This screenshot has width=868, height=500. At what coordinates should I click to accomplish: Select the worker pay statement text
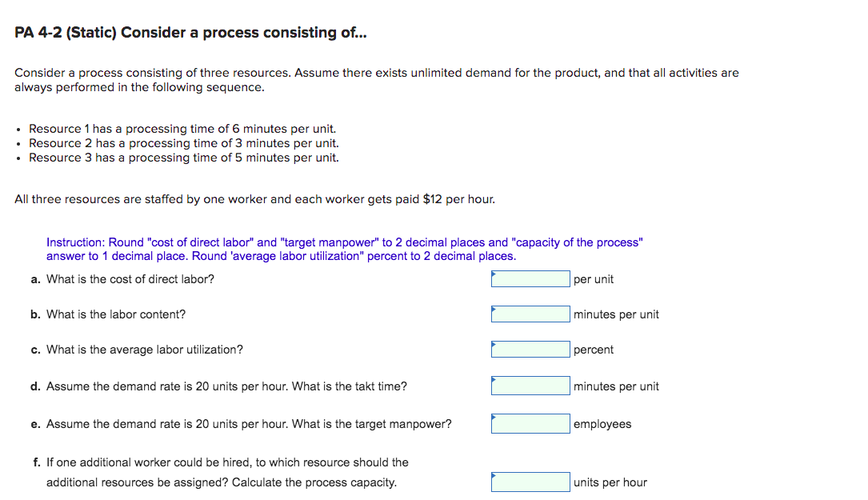pos(254,198)
